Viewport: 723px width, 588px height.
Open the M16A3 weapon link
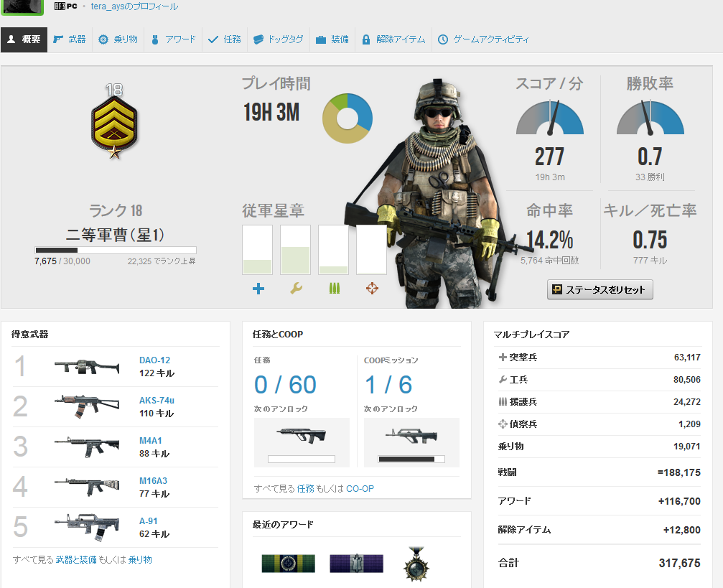click(153, 480)
